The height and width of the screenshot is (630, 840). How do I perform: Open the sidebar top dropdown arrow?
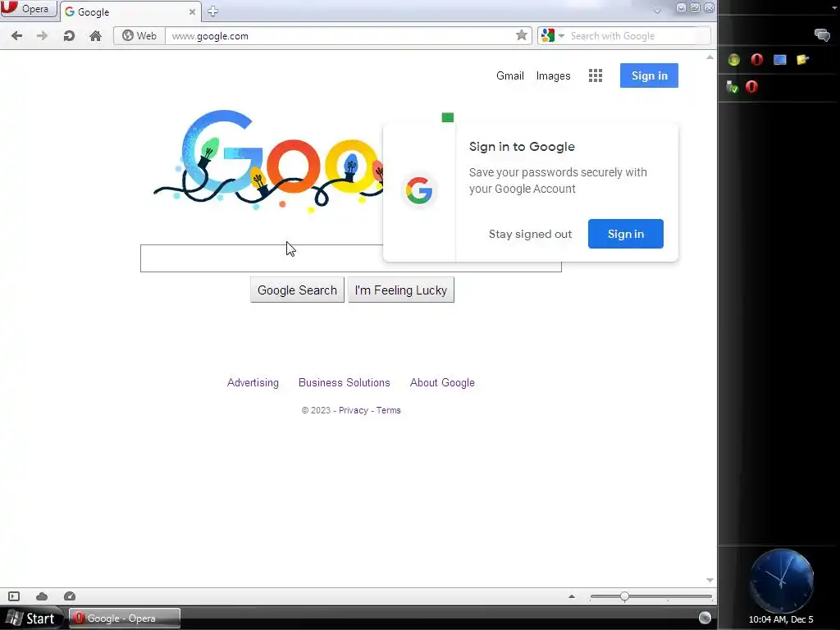tap(834, 8)
